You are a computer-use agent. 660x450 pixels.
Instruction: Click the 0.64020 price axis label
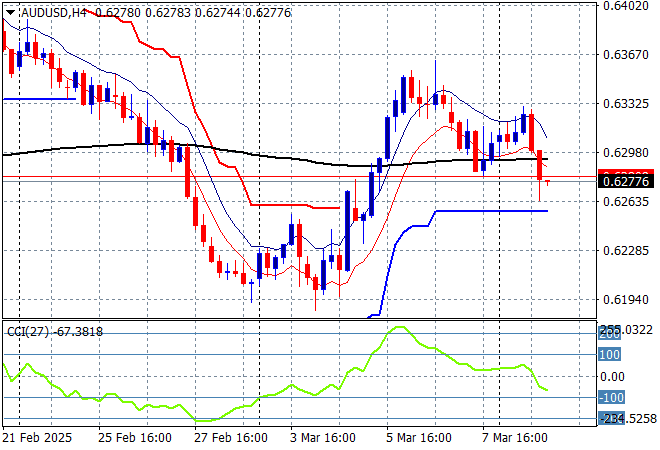[627, 6]
